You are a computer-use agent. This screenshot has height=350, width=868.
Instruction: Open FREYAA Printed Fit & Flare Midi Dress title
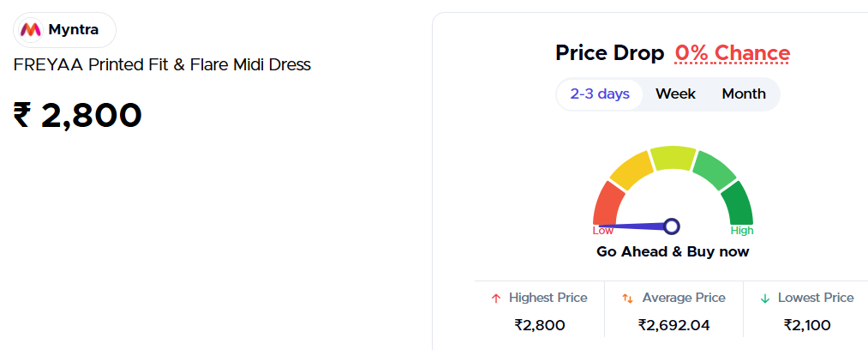tap(162, 65)
